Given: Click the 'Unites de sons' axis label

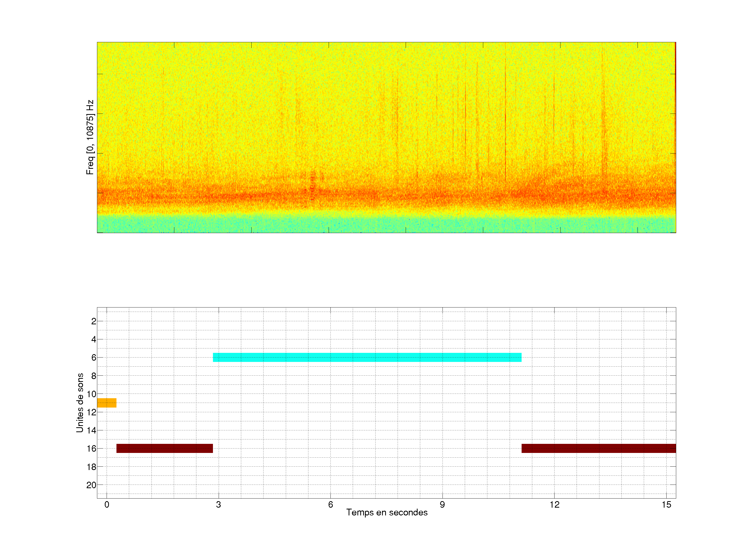Looking at the screenshot, I should click(x=80, y=403).
